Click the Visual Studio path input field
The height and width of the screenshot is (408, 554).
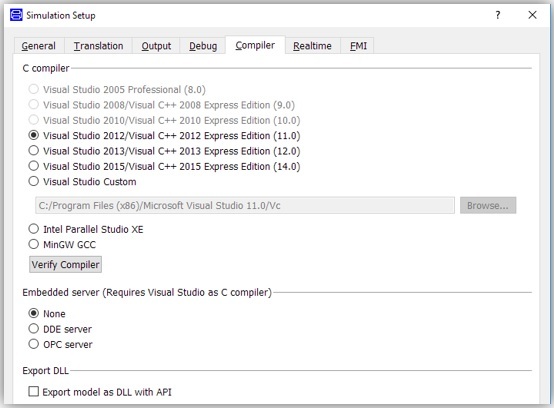click(245, 205)
